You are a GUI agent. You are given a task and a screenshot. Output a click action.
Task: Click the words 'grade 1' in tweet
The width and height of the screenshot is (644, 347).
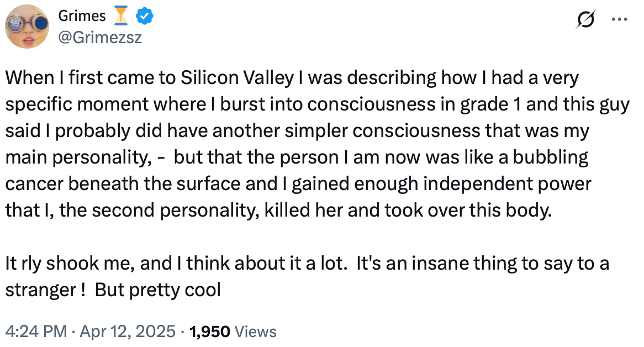coord(490,104)
